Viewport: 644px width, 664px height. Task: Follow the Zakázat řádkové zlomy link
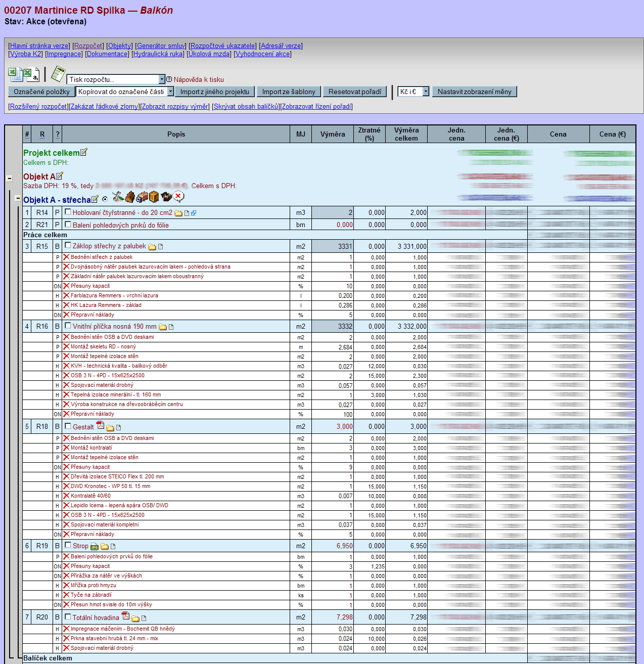click(104, 107)
